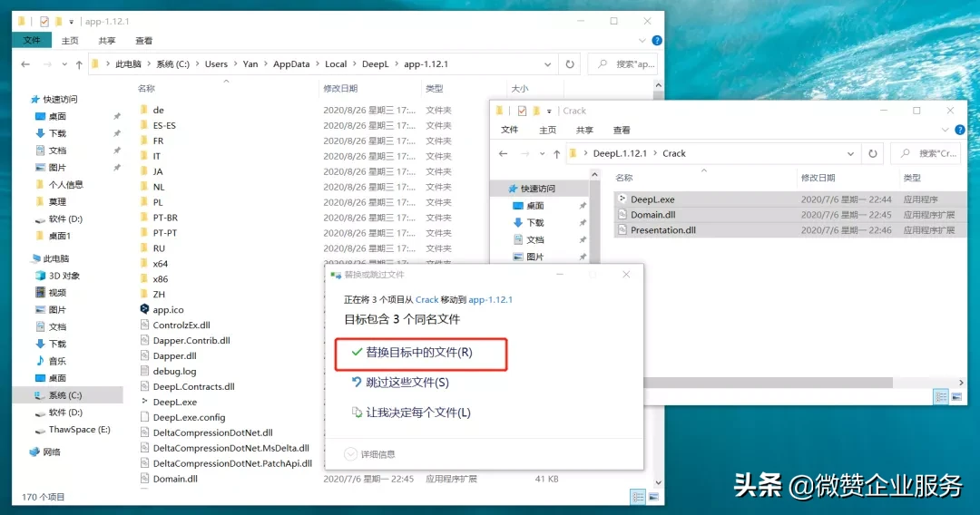Viewport: 980px width, 515px height.
Task: Select Dapper.Contrib.dll file
Action: 191,341
